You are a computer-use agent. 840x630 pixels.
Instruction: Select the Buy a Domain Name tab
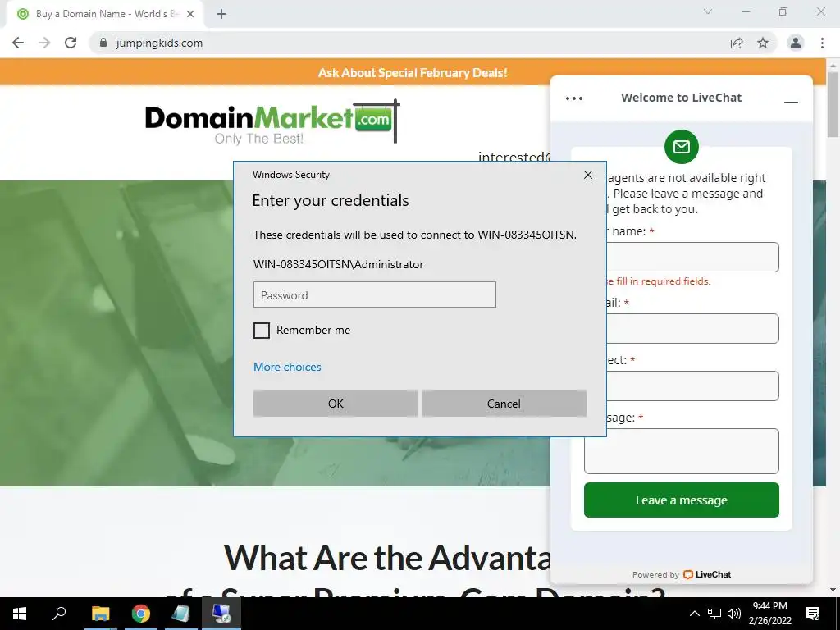click(105, 14)
